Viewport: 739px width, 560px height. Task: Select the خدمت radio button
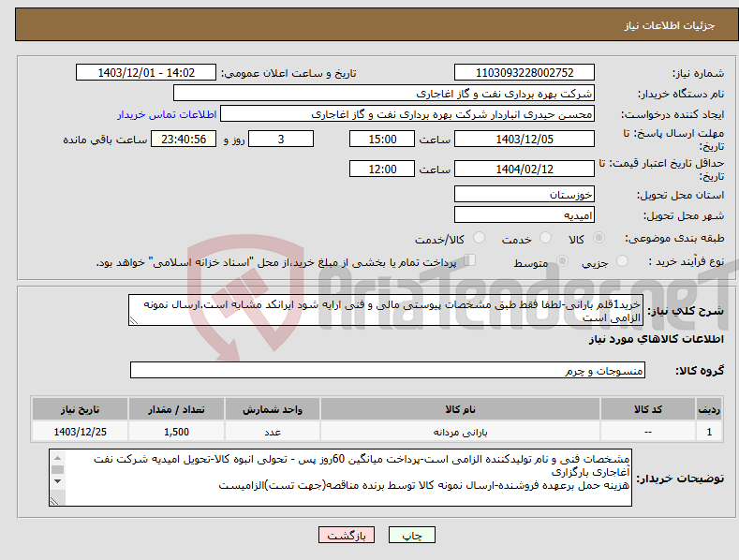tap(545, 238)
